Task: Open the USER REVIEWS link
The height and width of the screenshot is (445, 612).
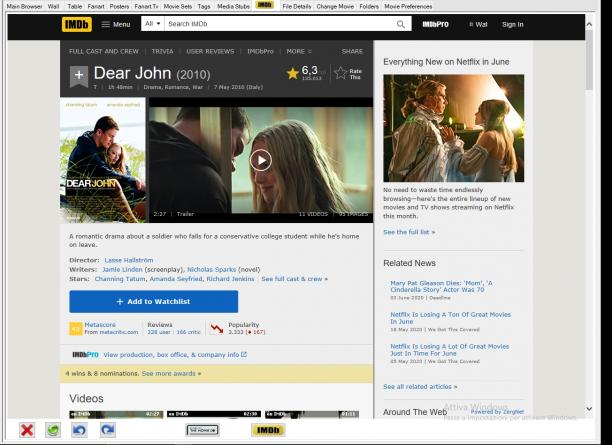Action: [210, 51]
